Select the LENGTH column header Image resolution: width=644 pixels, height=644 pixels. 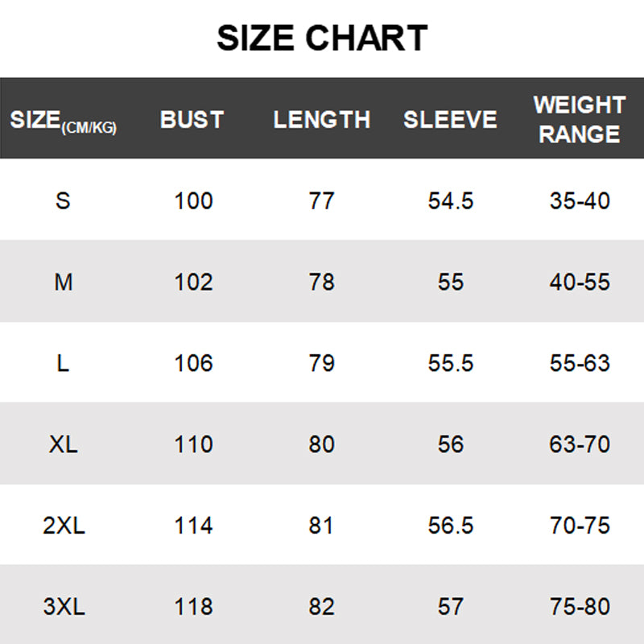pyautogui.click(x=321, y=119)
